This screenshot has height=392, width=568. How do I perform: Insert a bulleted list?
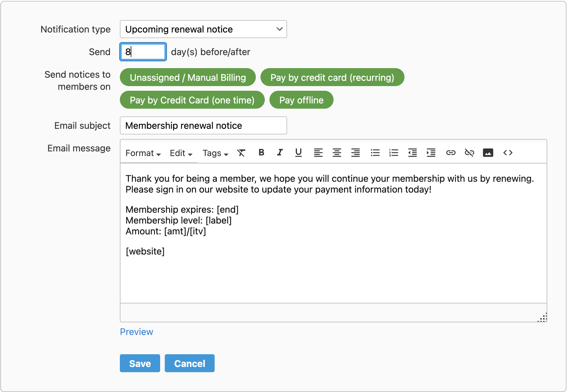point(375,153)
